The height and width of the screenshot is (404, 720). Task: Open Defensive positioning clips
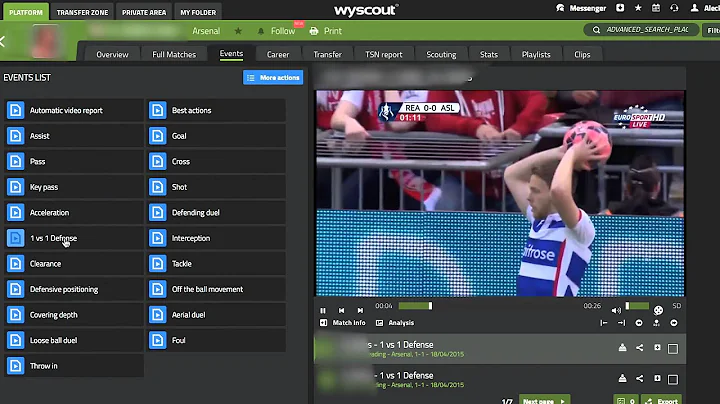point(74,289)
